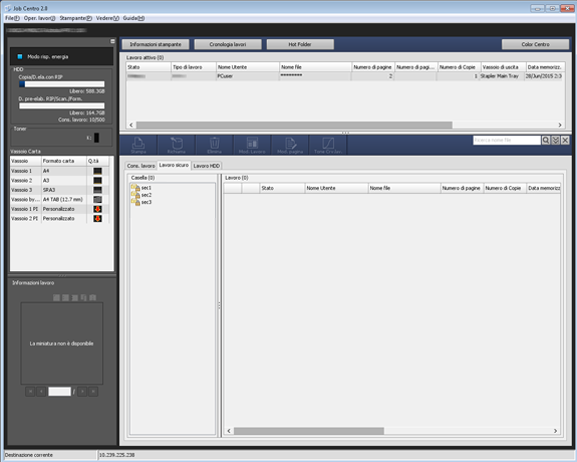577x462 pixels.
Task: Go to next thumbnail page
Action: [x=82, y=392]
